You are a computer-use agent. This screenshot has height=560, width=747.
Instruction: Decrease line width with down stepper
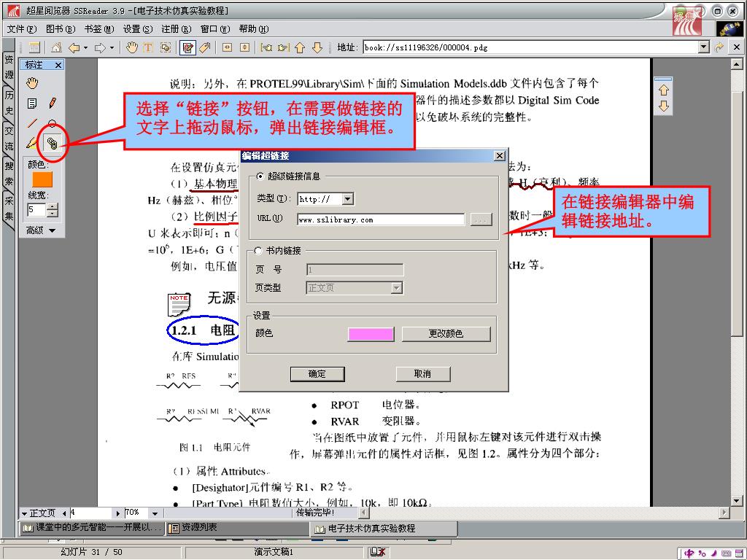[53, 213]
